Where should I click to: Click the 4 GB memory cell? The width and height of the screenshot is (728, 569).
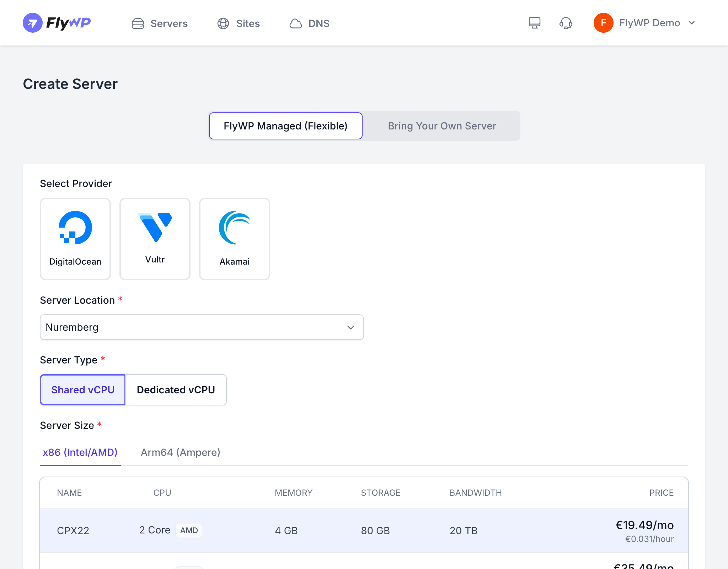click(286, 531)
